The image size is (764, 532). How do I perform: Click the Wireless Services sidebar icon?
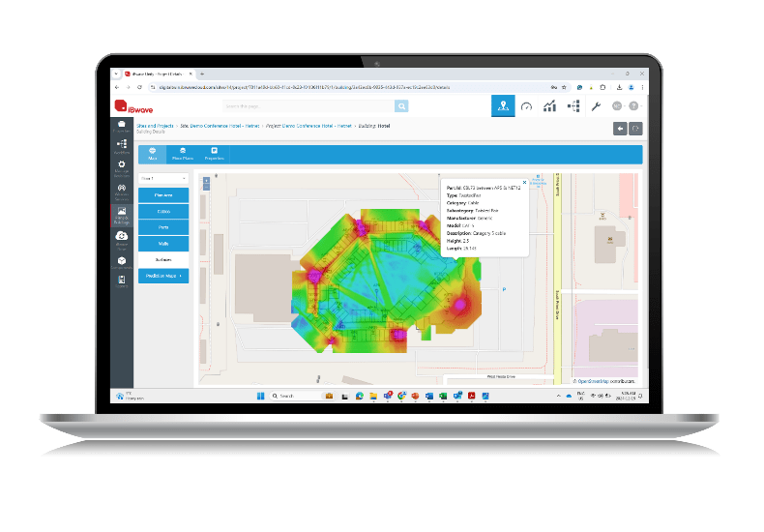(122, 190)
